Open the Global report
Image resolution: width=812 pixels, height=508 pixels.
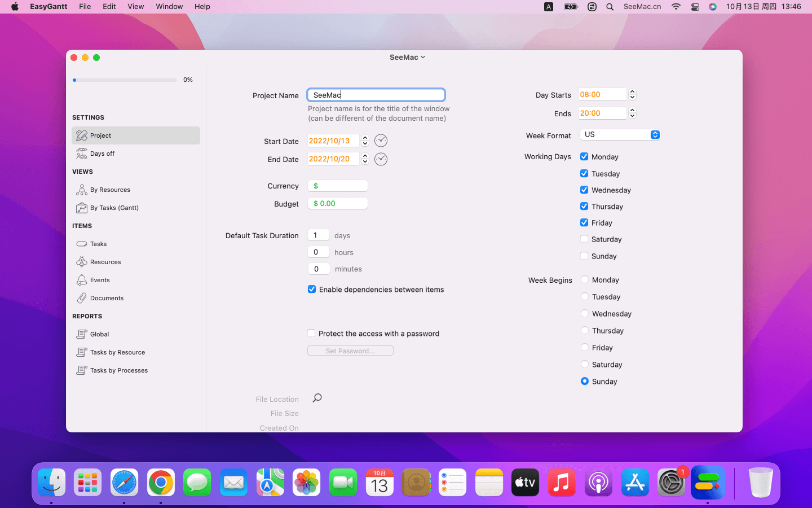[x=99, y=334]
